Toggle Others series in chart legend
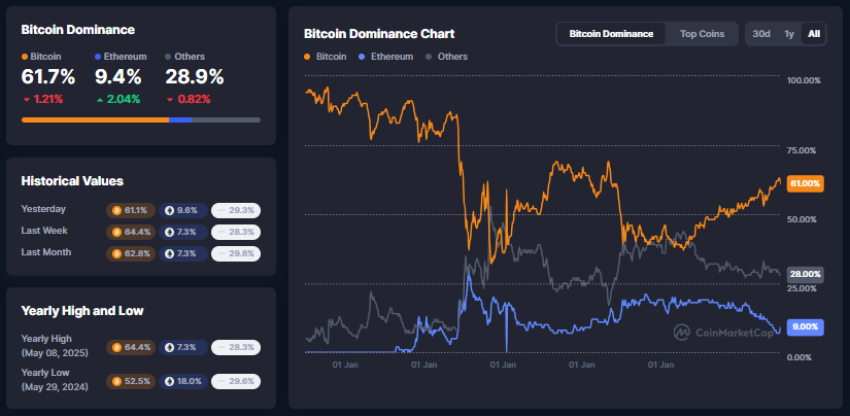The height and width of the screenshot is (416, 850). pos(446,57)
